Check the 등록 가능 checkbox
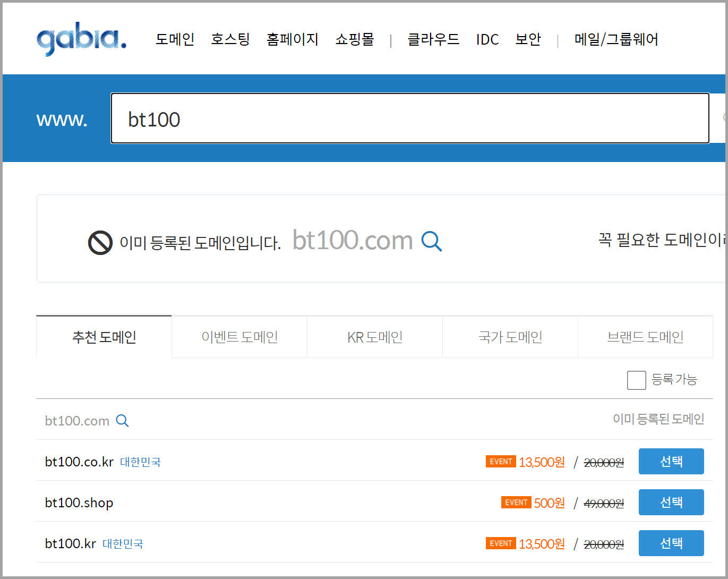 tap(636, 380)
